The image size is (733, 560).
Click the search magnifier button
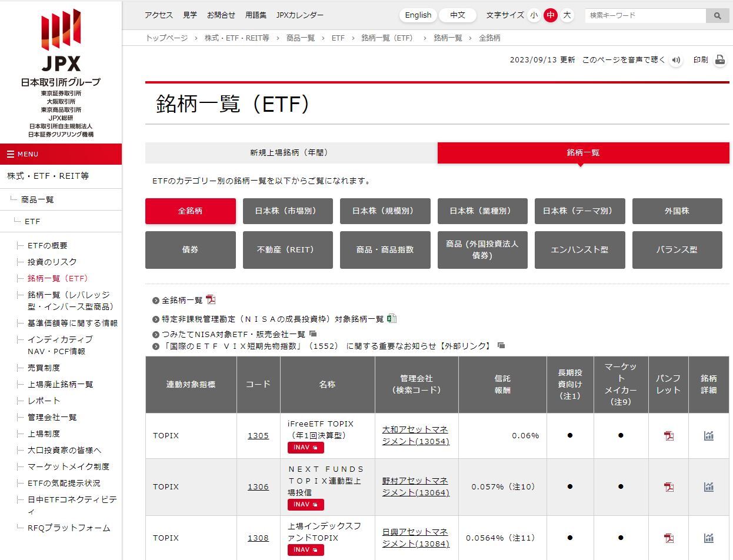point(717,16)
